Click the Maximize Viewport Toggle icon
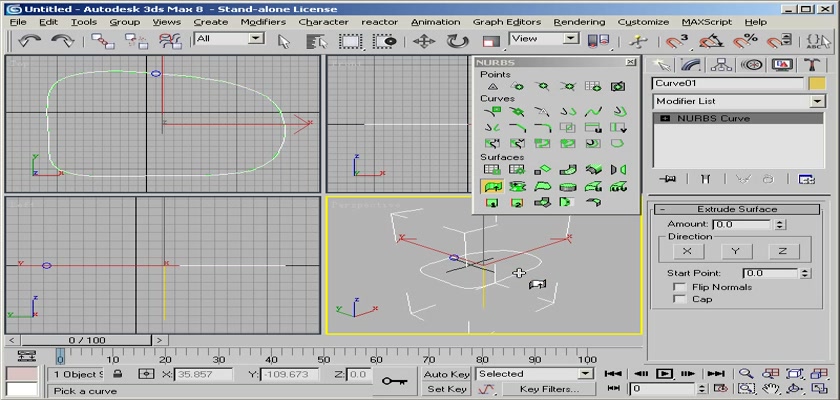 (x=819, y=388)
